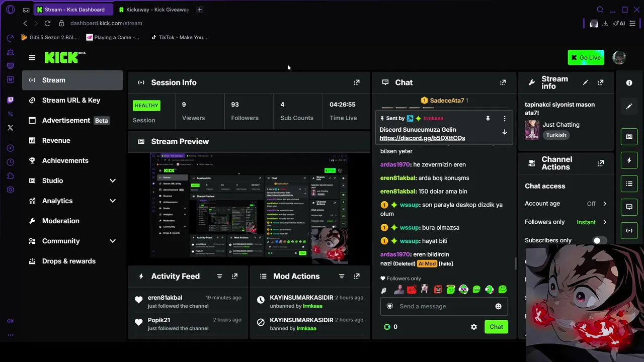Reload the dashboard page
Screen dimensions: 644x362
pyautogui.click(x=47, y=23)
